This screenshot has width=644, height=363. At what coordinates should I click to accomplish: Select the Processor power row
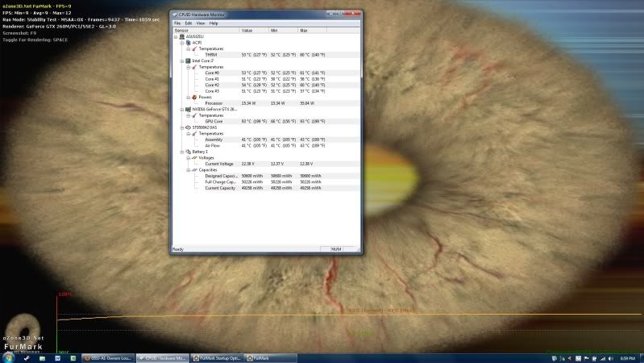pyautogui.click(x=266, y=103)
